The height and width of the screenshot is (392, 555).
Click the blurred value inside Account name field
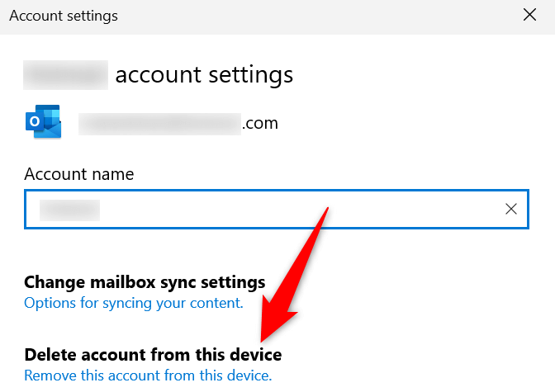pos(70,210)
